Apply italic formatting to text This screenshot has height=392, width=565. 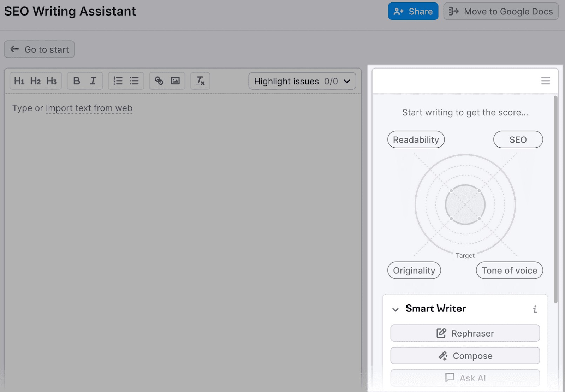(93, 81)
